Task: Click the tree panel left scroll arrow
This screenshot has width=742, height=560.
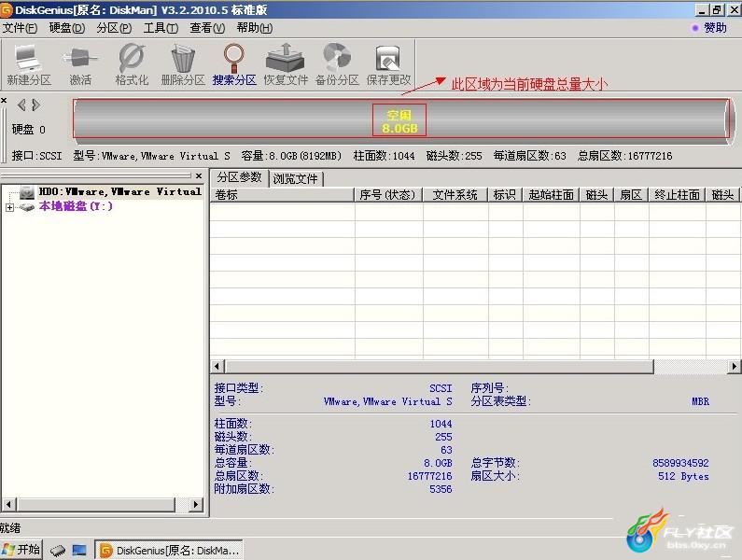Action: click(x=8, y=505)
